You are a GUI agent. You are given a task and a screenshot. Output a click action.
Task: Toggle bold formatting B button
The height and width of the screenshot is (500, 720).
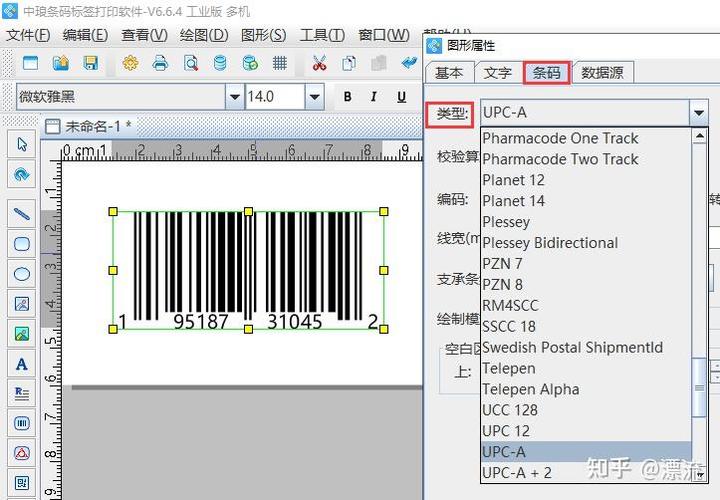(348, 96)
